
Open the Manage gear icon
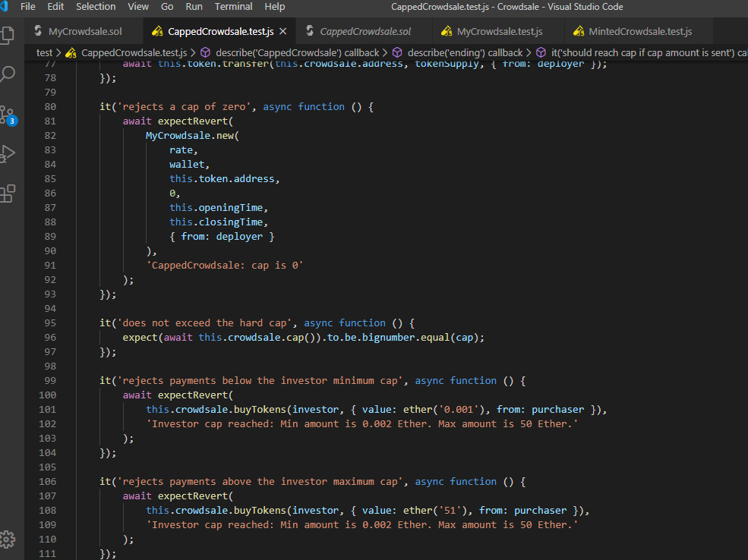tap(8, 540)
